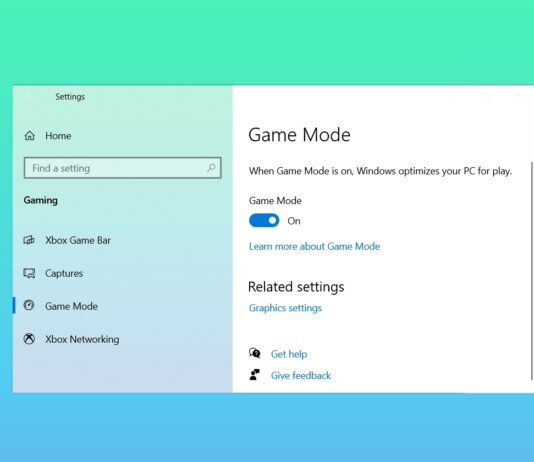Select Xbox Game Bar label
The height and width of the screenshot is (462, 534).
78,240
